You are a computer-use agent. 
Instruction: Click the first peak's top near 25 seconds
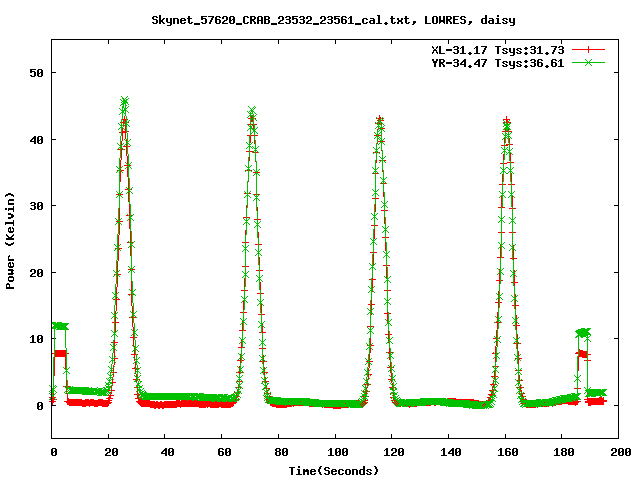(124, 100)
